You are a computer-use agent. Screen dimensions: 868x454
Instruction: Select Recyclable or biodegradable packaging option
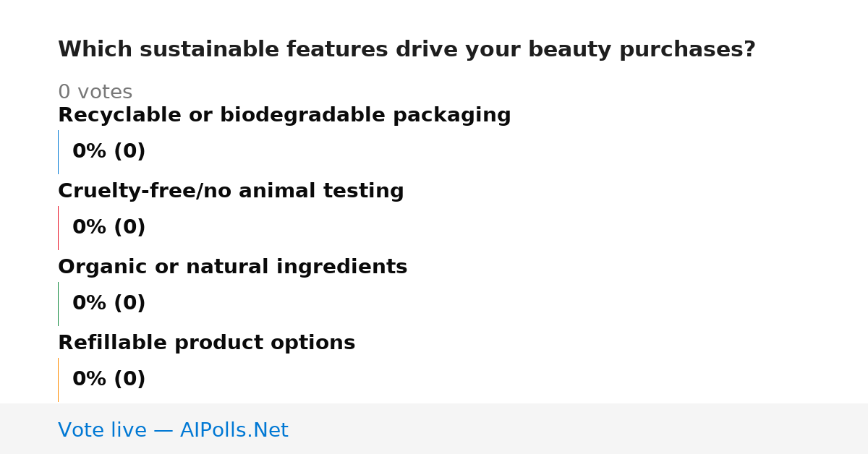[x=284, y=116]
